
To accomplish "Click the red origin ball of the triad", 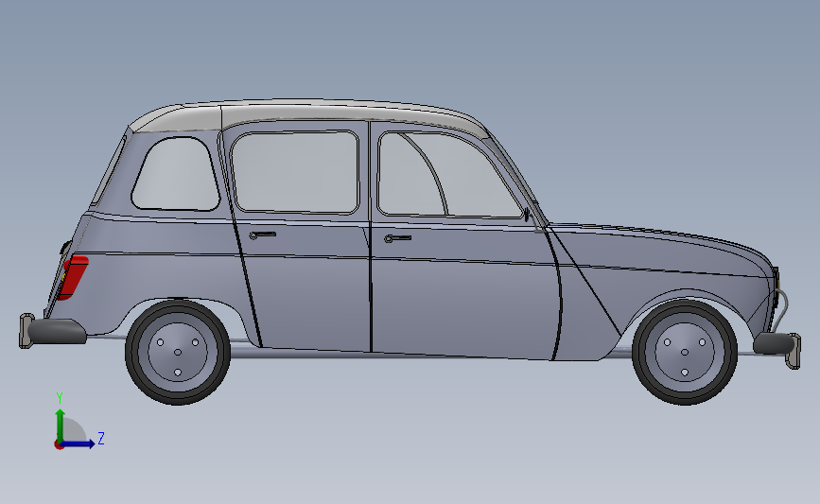I will tap(59, 445).
